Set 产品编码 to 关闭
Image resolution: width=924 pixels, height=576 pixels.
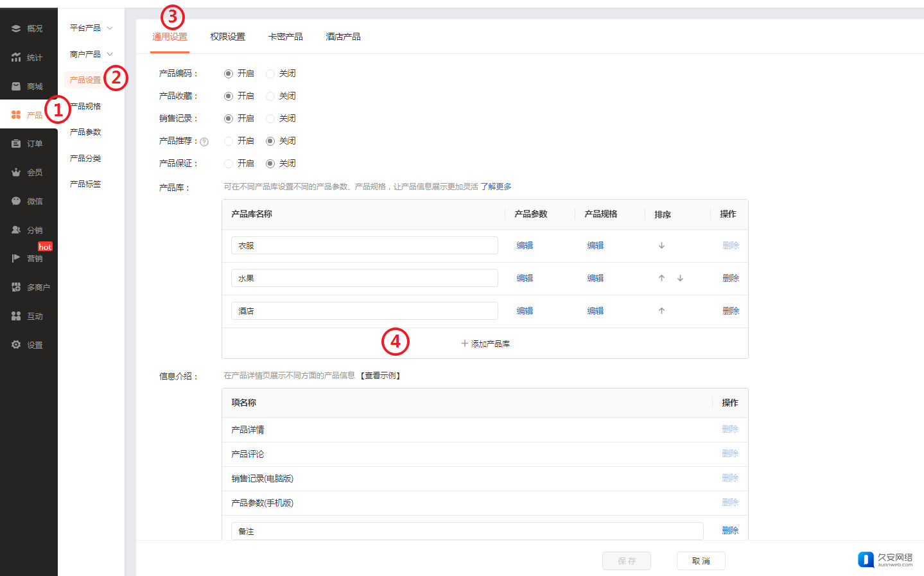270,74
